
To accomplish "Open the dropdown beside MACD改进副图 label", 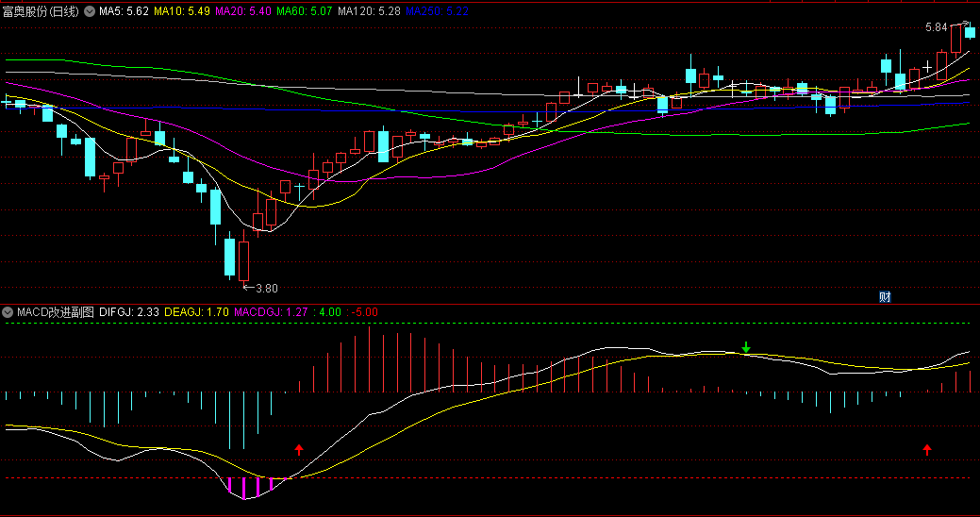I will (x=8, y=312).
